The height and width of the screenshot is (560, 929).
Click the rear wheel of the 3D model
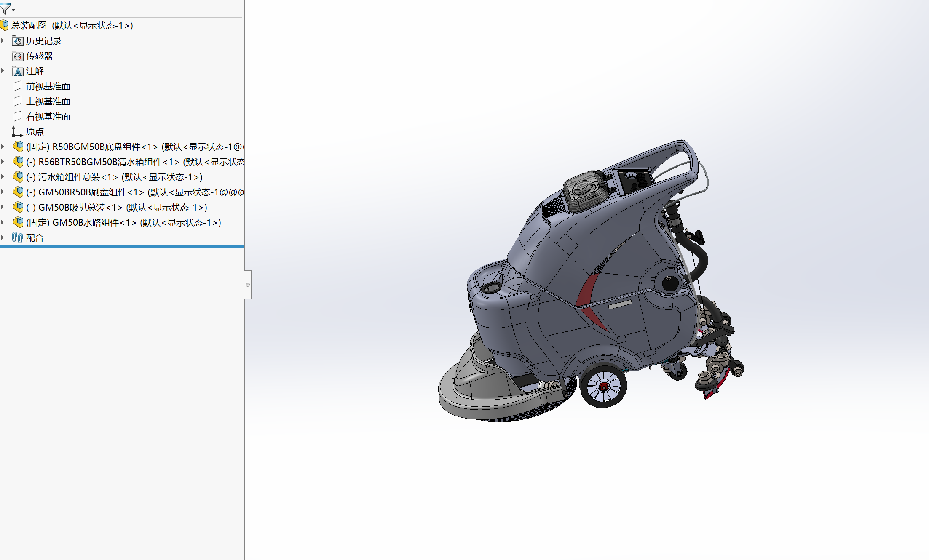coord(603,386)
